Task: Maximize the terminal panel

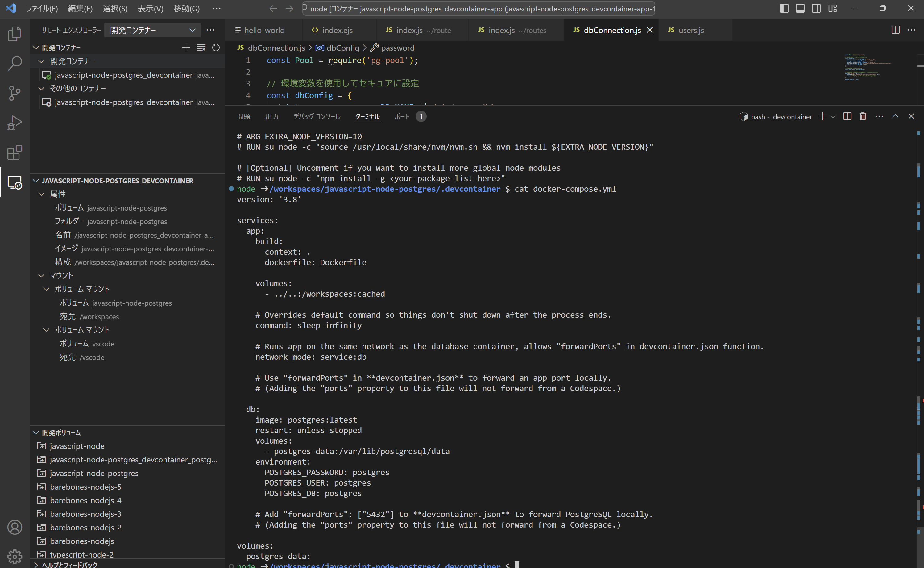Action: 896,116
